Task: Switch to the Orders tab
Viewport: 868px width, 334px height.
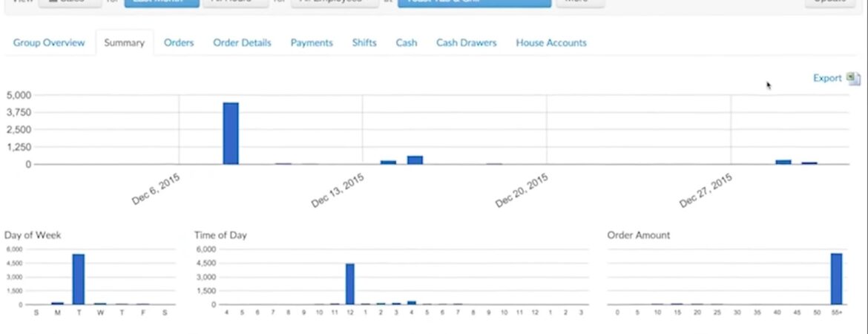Action: pos(179,42)
